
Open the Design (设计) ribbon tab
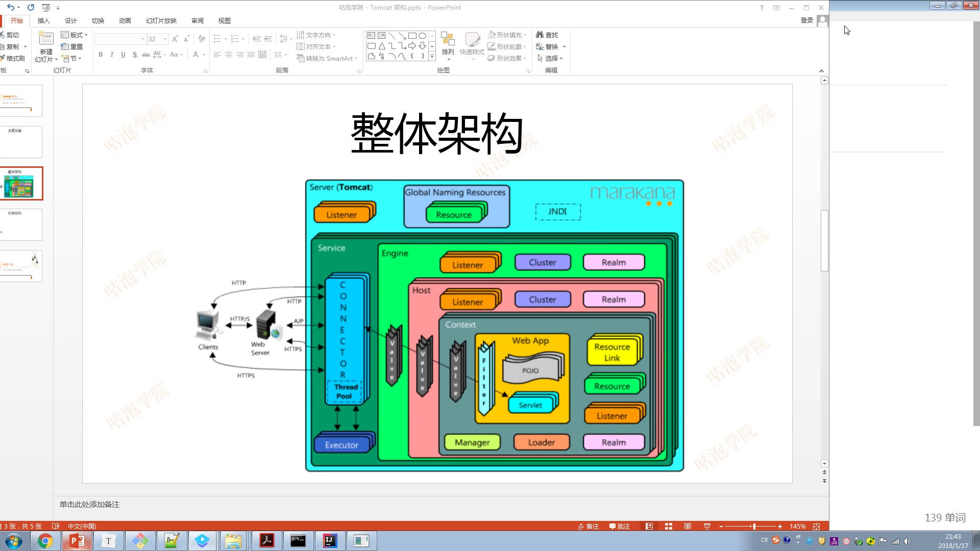pos(71,20)
